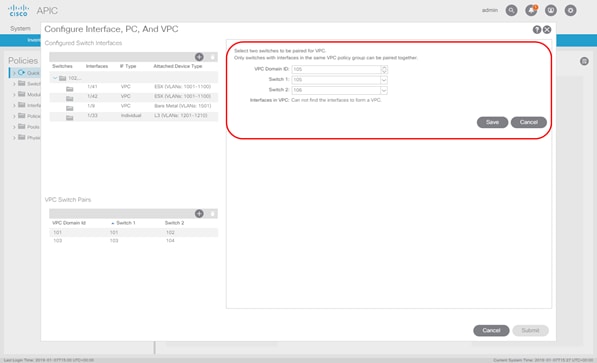Click the round icon right of the Policies pane

pyautogui.click(x=584, y=61)
